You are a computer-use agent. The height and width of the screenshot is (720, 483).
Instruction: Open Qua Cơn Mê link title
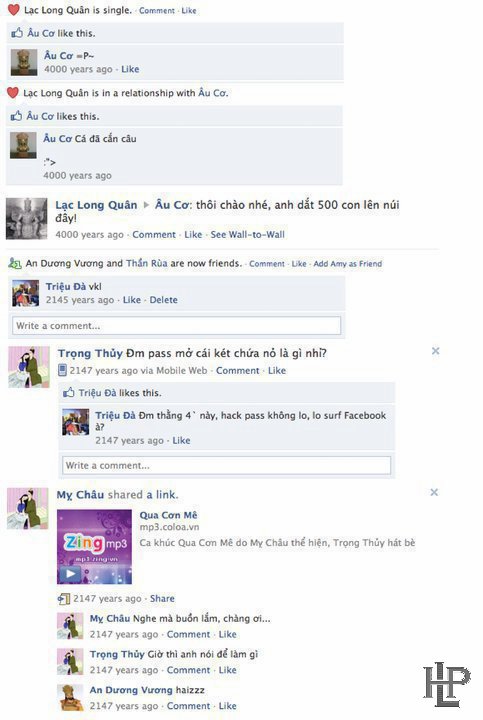click(x=168, y=515)
